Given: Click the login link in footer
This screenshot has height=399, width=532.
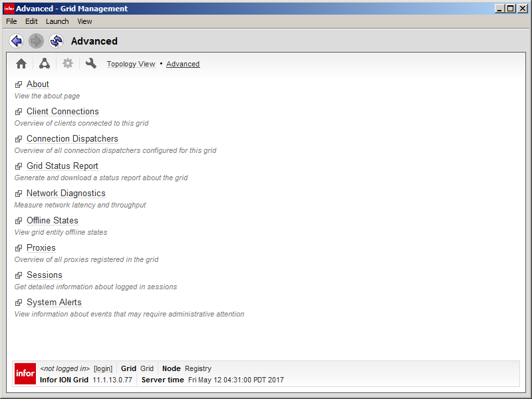Looking at the screenshot, I should point(103,368).
